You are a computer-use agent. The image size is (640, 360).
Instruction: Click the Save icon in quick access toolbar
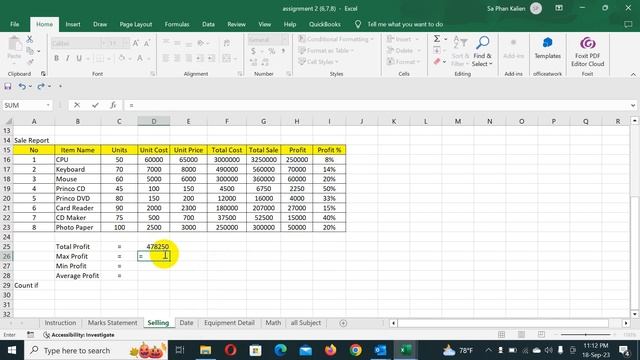(8, 86)
